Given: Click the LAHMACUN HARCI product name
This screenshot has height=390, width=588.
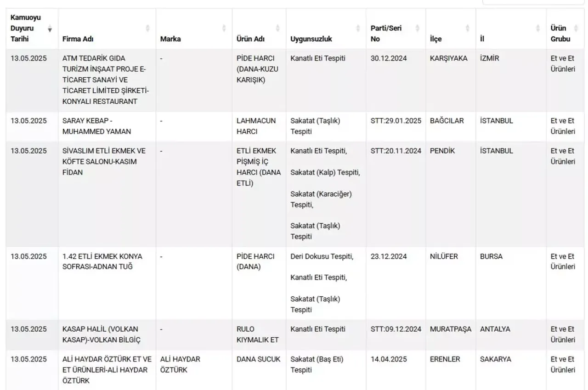Looking at the screenshot, I should pyautogui.click(x=256, y=126).
